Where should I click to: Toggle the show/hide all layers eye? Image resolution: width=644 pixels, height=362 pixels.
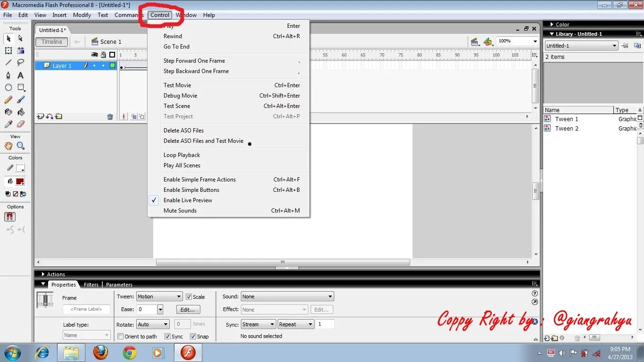coord(94,55)
